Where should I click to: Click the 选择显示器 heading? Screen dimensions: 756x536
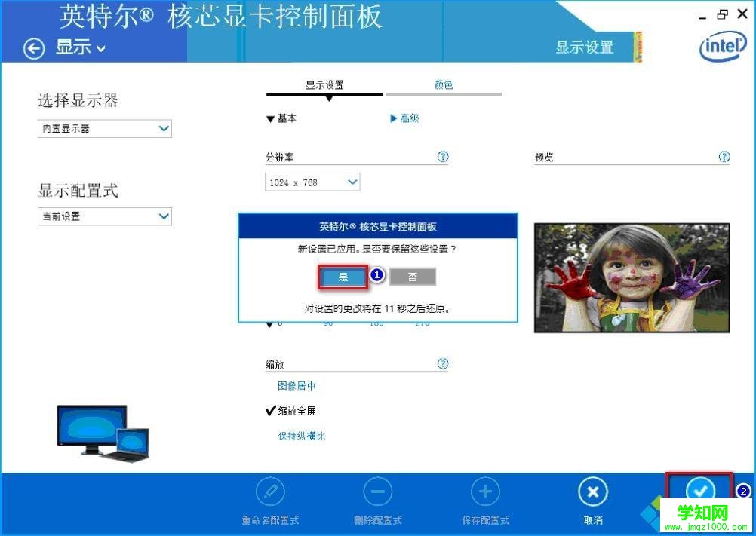click(78, 101)
